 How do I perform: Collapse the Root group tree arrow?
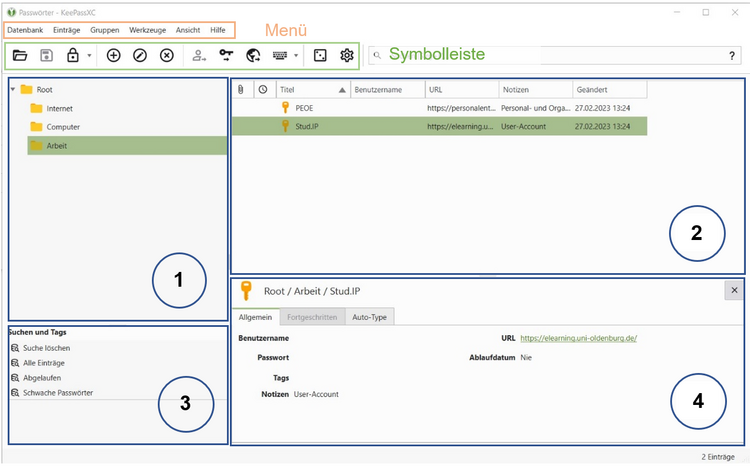pos(13,89)
